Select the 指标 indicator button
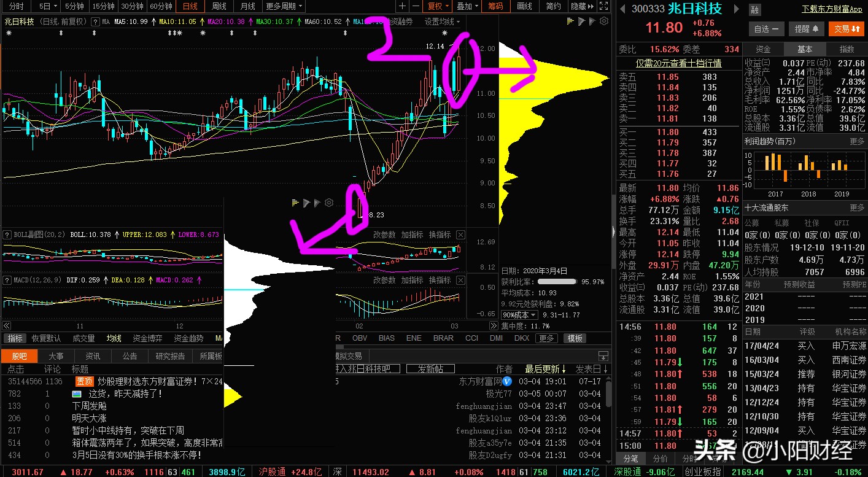The width and height of the screenshot is (868, 477). (15, 338)
